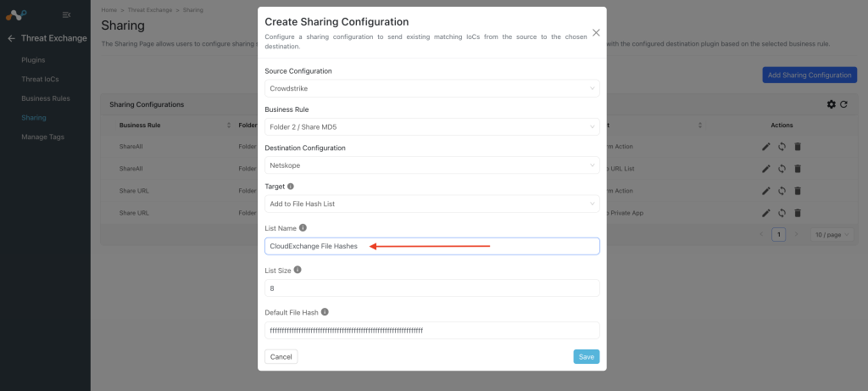The width and height of the screenshot is (868, 391).
Task: Open table settings gear icon
Action: pos(831,104)
